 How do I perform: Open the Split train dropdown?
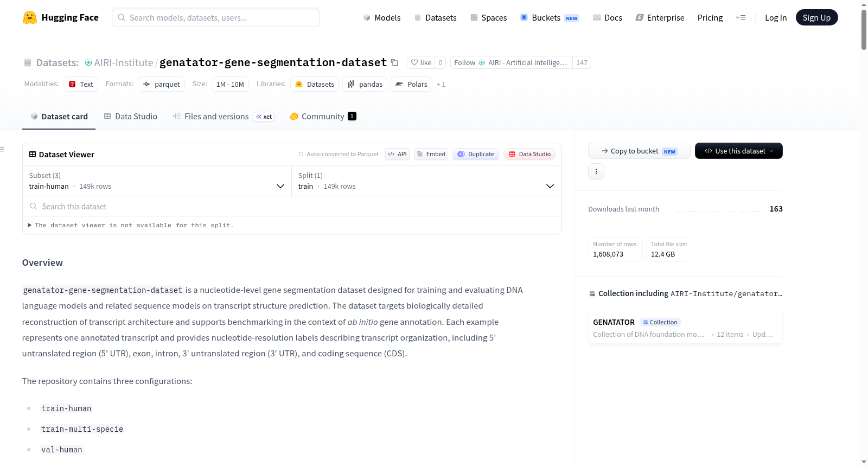(x=426, y=181)
